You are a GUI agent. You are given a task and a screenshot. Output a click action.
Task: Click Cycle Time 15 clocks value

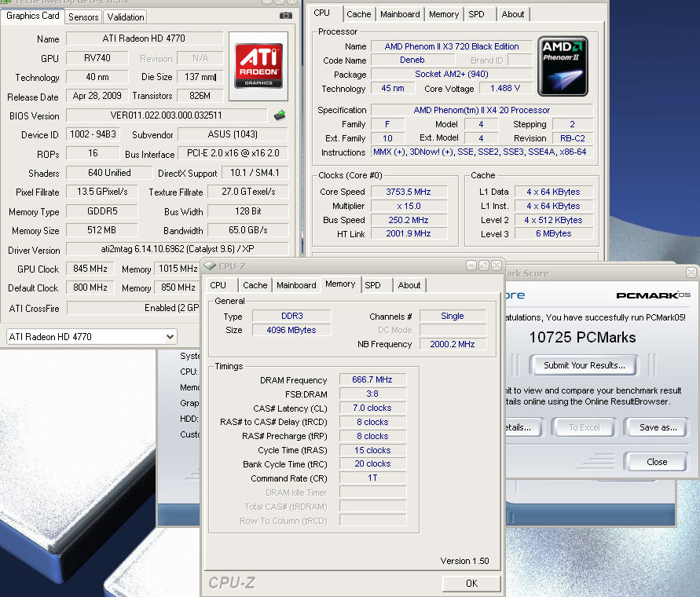[372, 450]
